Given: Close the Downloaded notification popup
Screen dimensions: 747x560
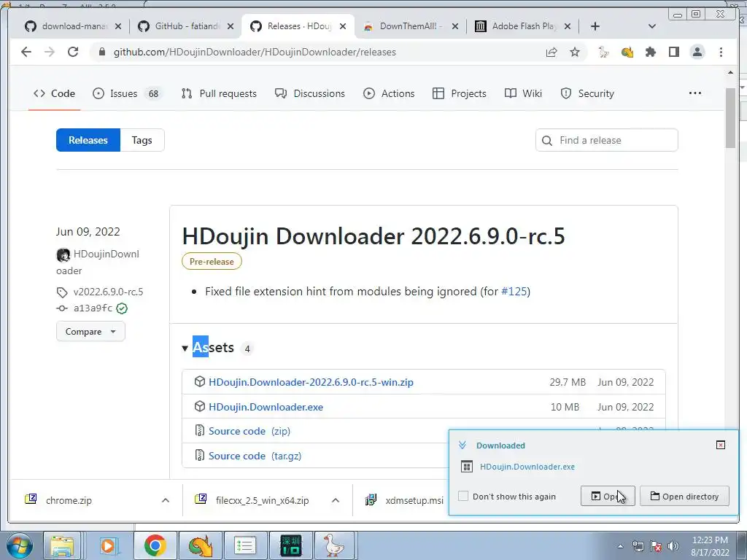Looking at the screenshot, I should coord(721,445).
